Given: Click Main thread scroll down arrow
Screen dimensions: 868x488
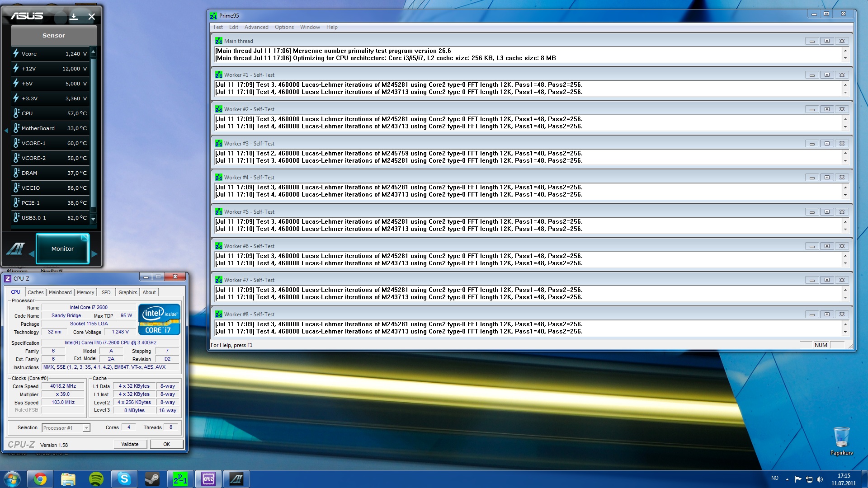Looking at the screenshot, I should [845, 59].
